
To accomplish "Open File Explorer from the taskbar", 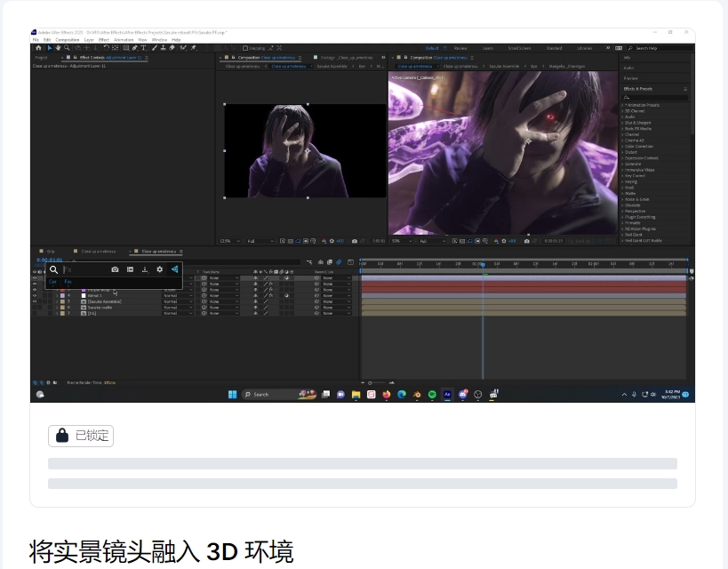I will point(356,395).
